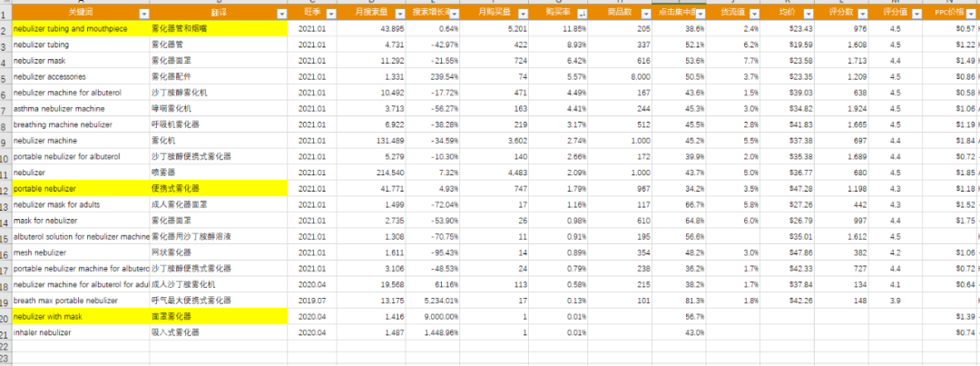Open the 搜索增长率 column filter dropdown
Image resolution: width=980 pixels, height=366 pixels.
click(455, 13)
